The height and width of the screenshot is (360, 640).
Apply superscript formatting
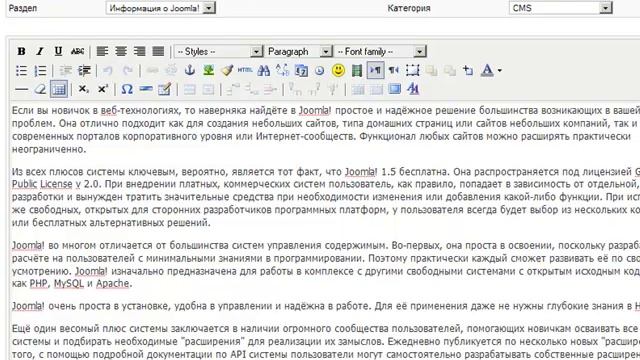point(102,89)
